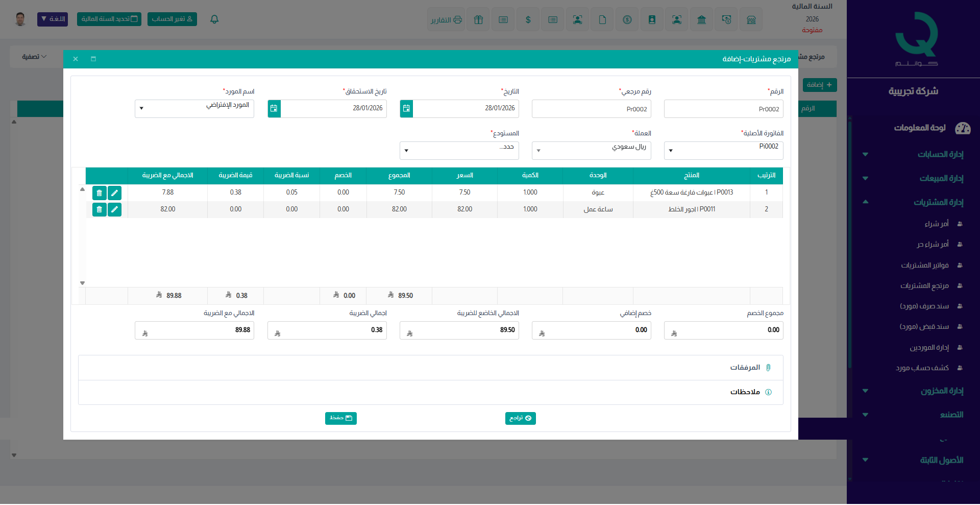Delete row 2 using the trash icon
Viewport: 980px width, 505px height.
100,209
